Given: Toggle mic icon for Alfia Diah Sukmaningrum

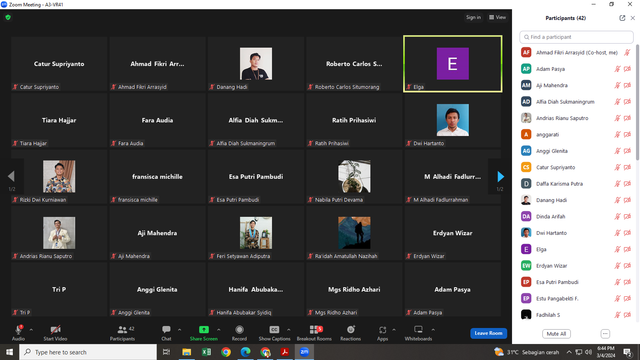Looking at the screenshot, I should (618, 102).
